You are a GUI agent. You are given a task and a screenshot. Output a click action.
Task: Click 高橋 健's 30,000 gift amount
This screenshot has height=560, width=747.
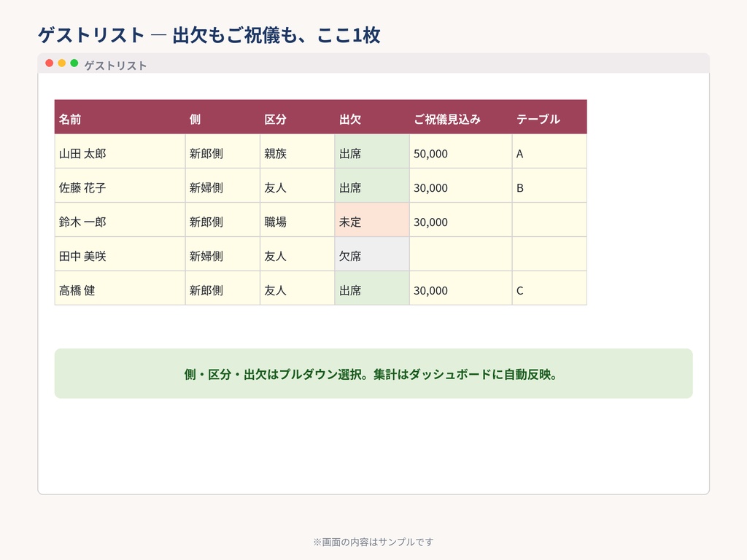click(x=461, y=288)
